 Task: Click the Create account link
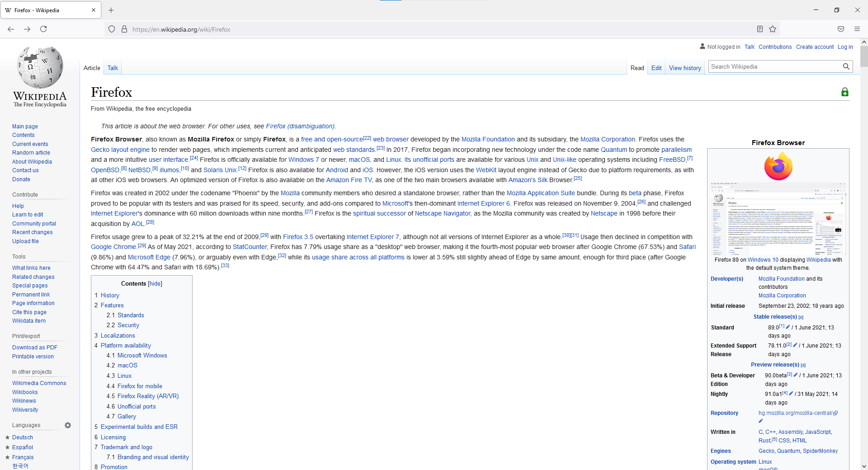tap(815, 47)
